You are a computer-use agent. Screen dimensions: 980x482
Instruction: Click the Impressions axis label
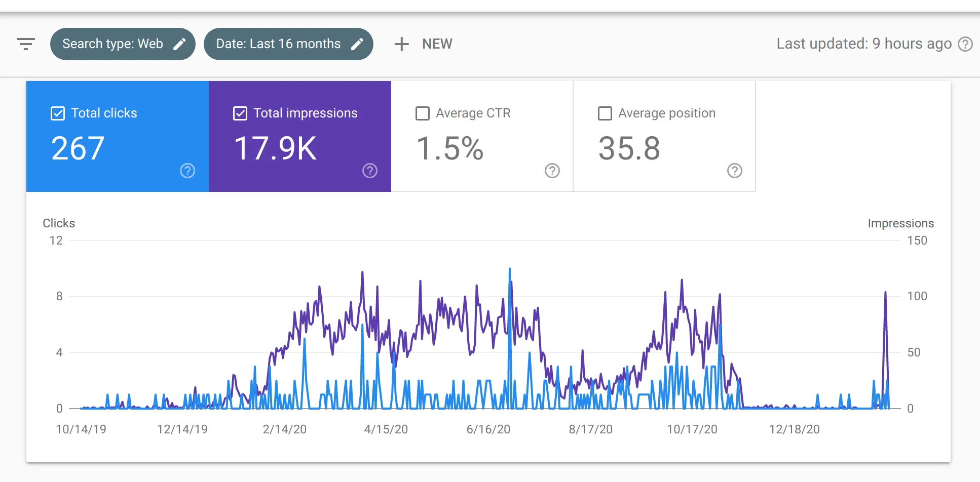pyautogui.click(x=900, y=223)
